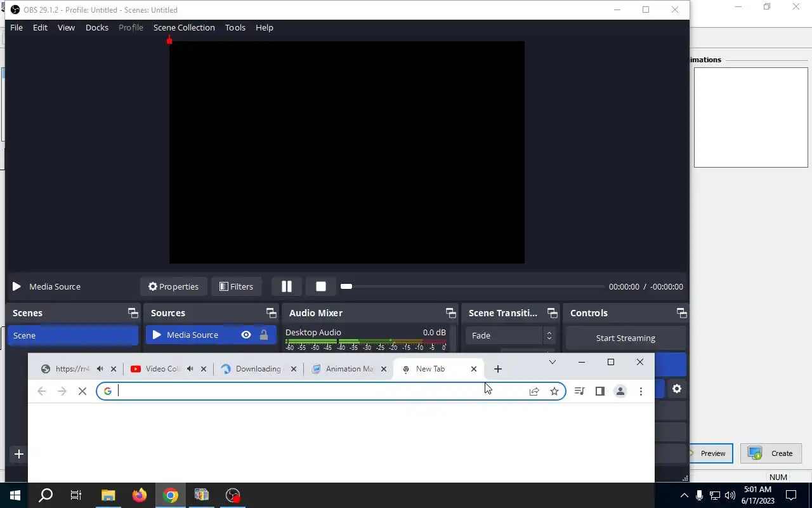Click the media seek slider handle
This screenshot has height=508, width=812.
[x=346, y=286]
